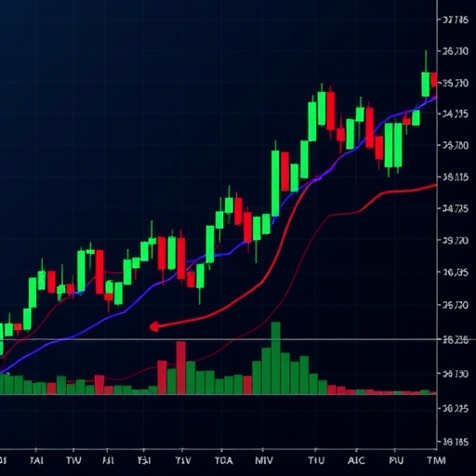Image resolution: width=476 pixels, height=476 pixels.
Task: Select the 38 115 price axis value
Action: click(456, 178)
